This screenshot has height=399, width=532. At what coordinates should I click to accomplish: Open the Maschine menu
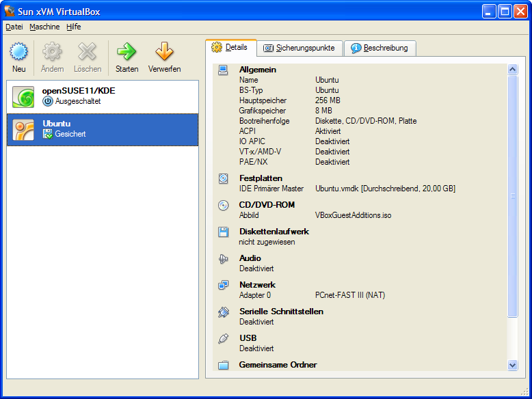(44, 27)
